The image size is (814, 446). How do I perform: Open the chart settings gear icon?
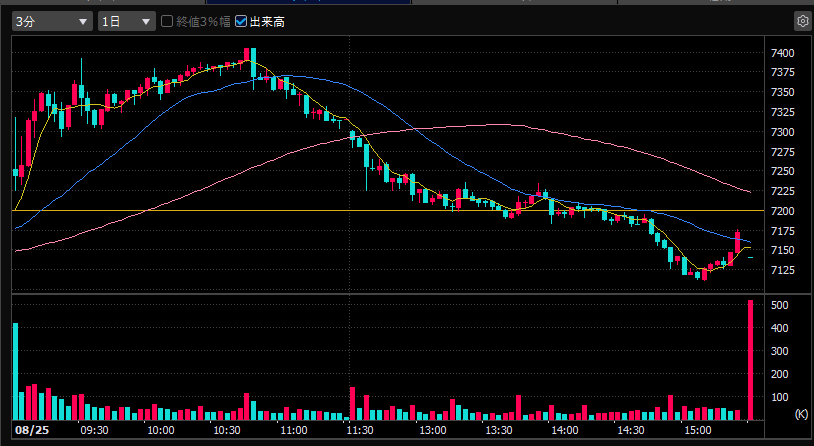click(x=803, y=21)
